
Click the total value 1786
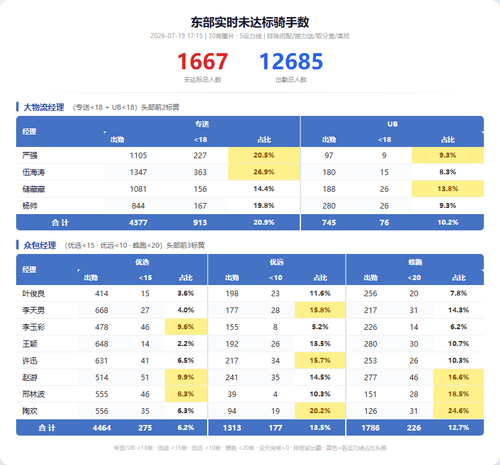click(370, 428)
